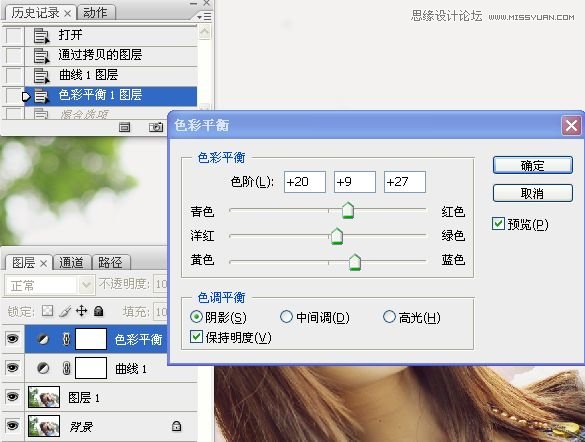
Task: Click the third 色阶 field showing +27
Action: pyautogui.click(x=405, y=182)
